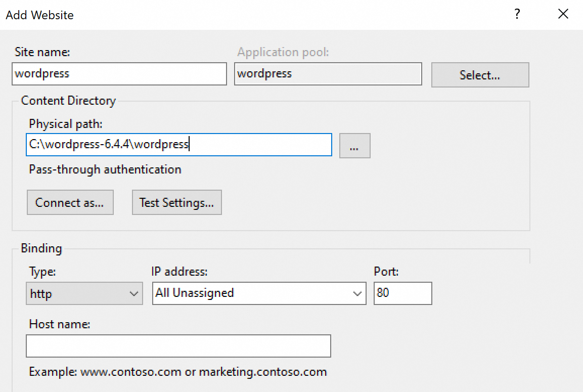This screenshot has height=392, width=583.
Task: Click the Pass-through authentication text
Action: [105, 169]
